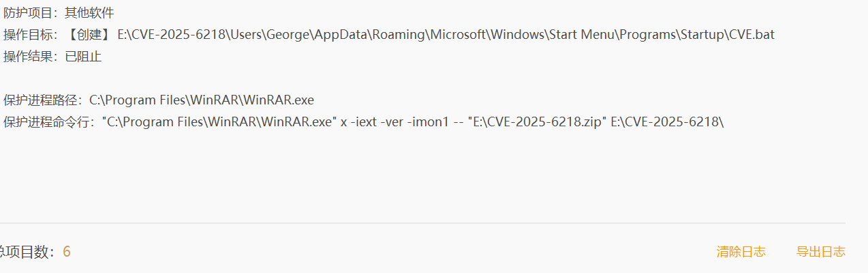The width and height of the screenshot is (868, 273).
Task: Click the 项目数 label at bottom
Action: 27,252
